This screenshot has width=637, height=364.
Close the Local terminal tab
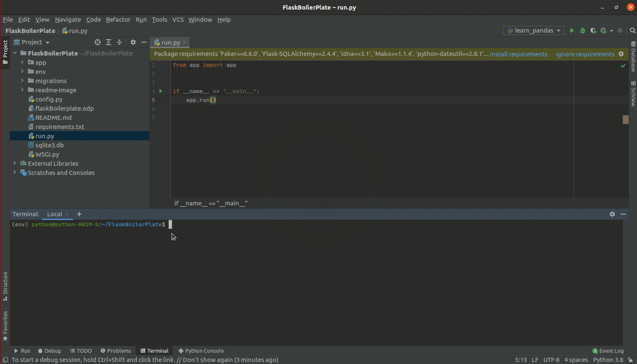point(67,215)
